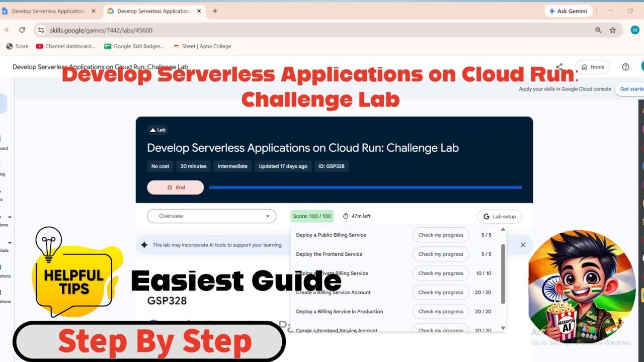Open the Channel dashboard bookmark
644x362 pixels.
[65, 46]
